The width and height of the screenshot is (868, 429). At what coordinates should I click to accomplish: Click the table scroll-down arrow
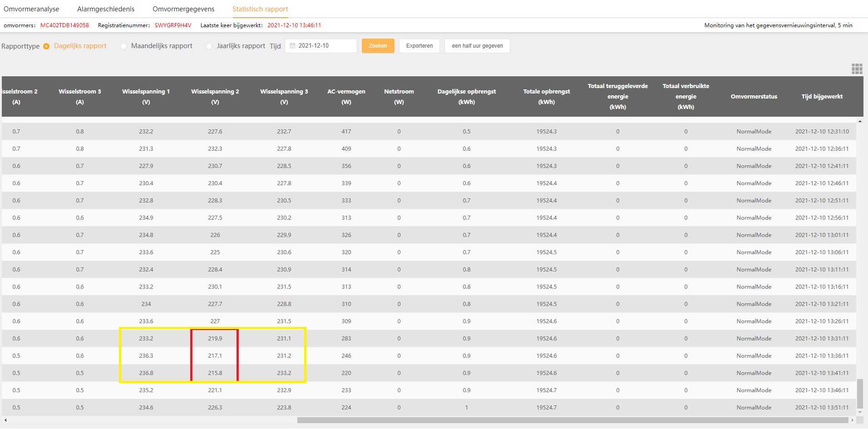pos(860,412)
